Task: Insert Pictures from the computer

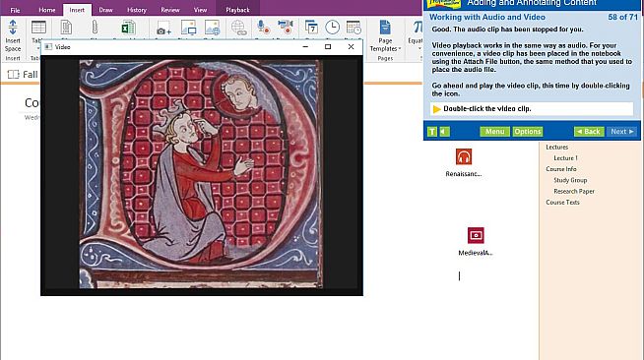Action: tap(188, 28)
